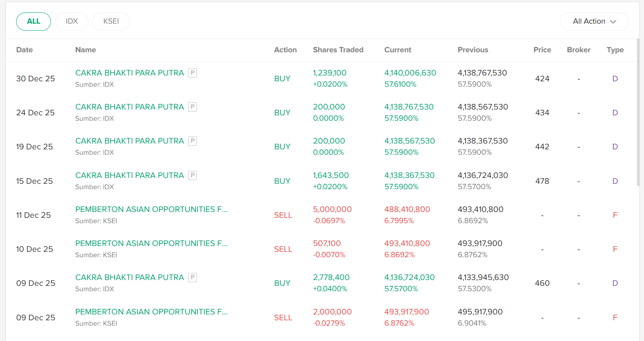The width and height of the screenshot is (644, 341).
Task: Click the percentage 57.6100%
Action: click(x=400, y=84)
